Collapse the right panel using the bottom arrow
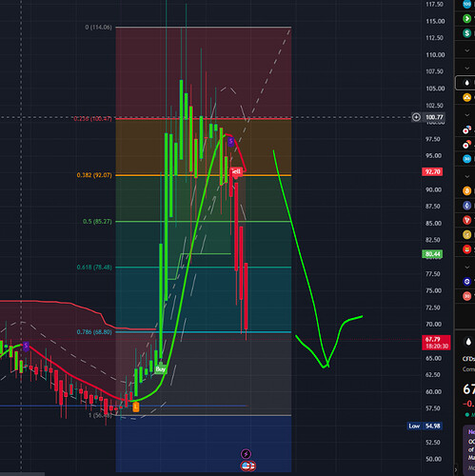This screenshot has height=476, width=475. (x=456, y=469)
